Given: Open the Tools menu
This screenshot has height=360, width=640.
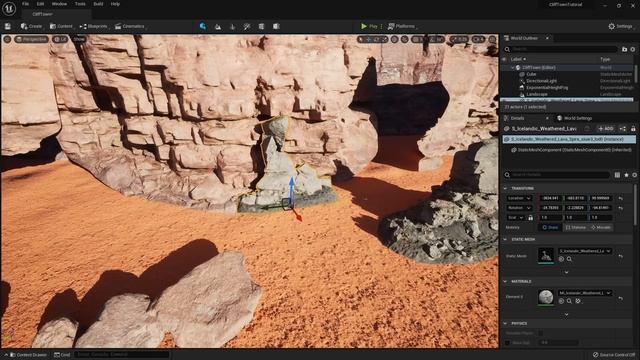Looking at the screenshot, I should pyautogui.click(x=80, y=4).
